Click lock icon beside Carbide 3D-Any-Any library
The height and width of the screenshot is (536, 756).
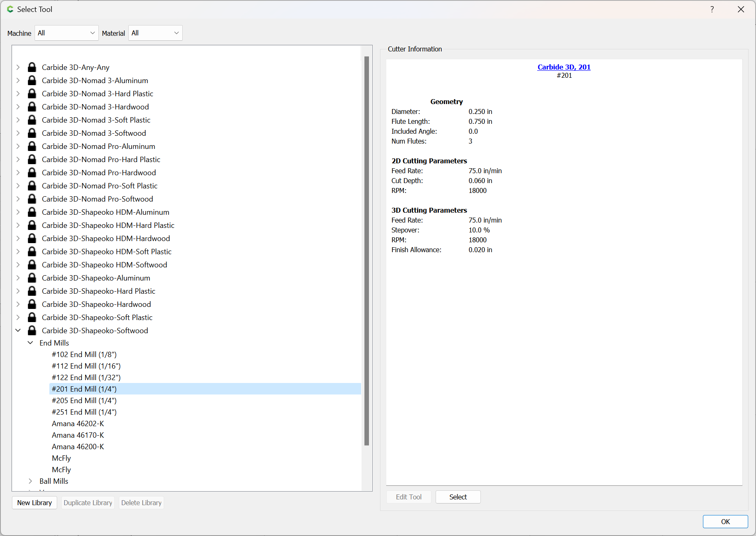tap(32, 67)
